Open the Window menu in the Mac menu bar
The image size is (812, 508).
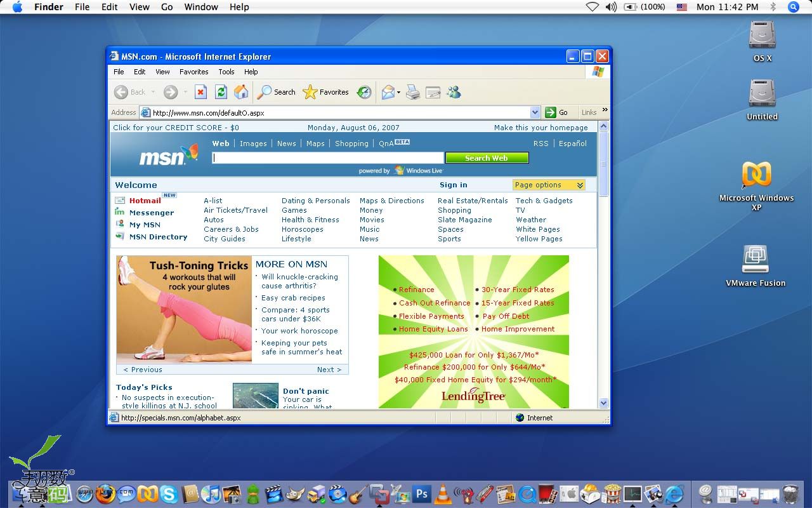pos(201,7)
